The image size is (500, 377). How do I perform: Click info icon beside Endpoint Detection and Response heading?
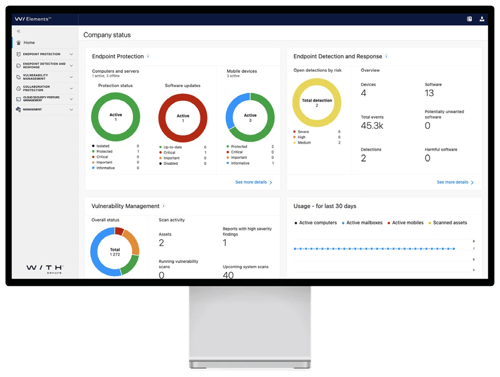point(386,56)
